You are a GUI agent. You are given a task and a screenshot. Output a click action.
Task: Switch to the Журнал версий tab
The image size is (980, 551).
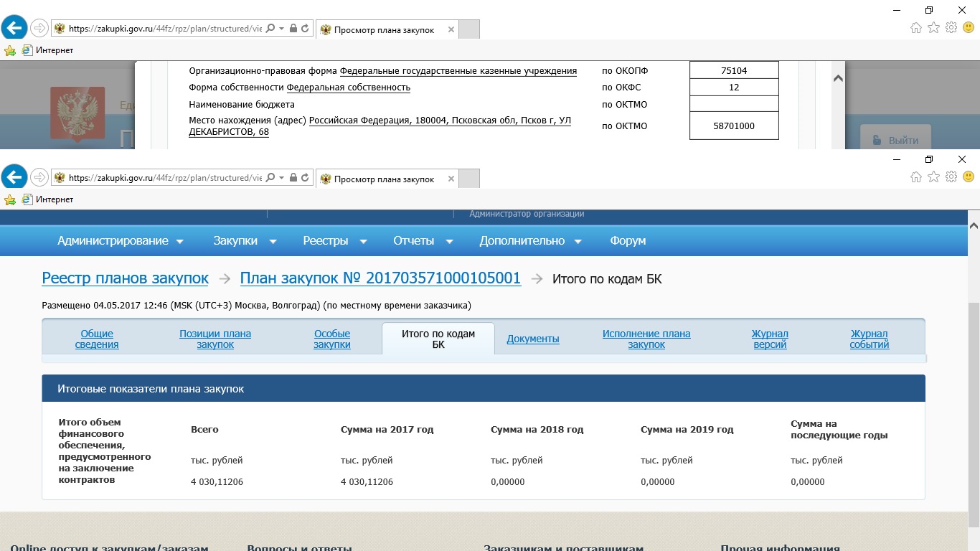pyautogui.click(x=770, y=339)
